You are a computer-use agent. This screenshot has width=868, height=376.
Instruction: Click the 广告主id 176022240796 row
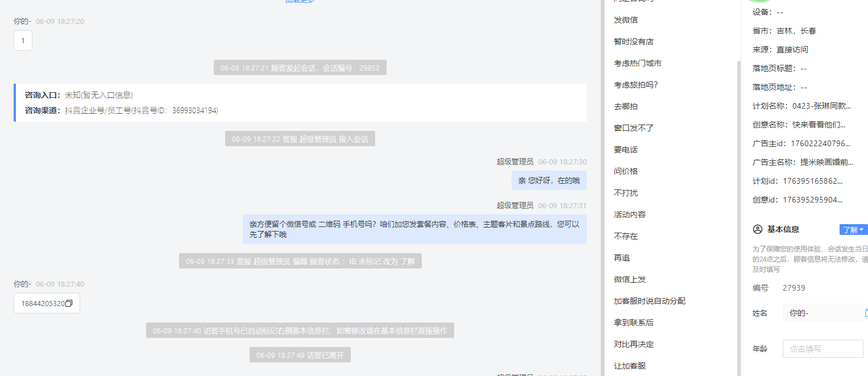[802, 143]
